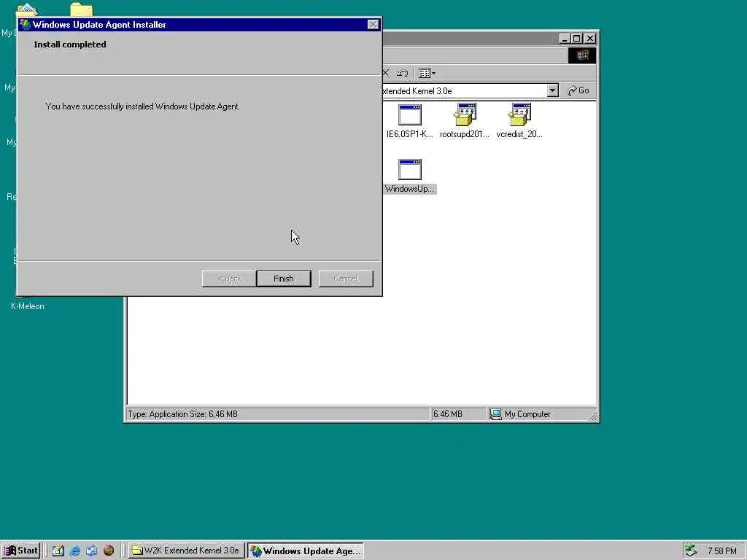747x560 pixels.
Task: Click the K-Meleon desktop shortcut label
Action: click(x=28, y=306)
